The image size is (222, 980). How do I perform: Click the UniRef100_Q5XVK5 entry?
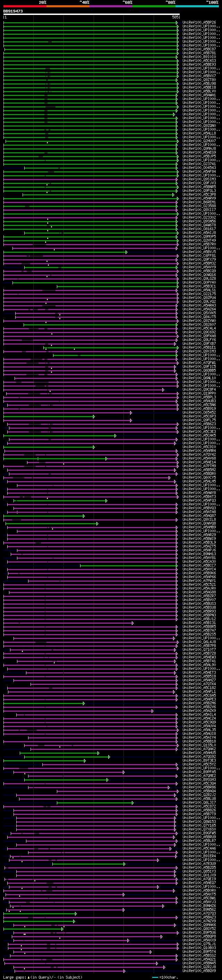[x=199, y=313]
